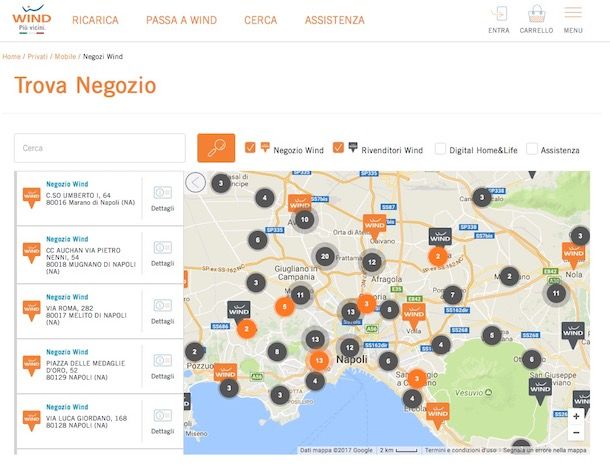
Task: Select the orange Wind pin near Caivano
Action: (374, 227)
